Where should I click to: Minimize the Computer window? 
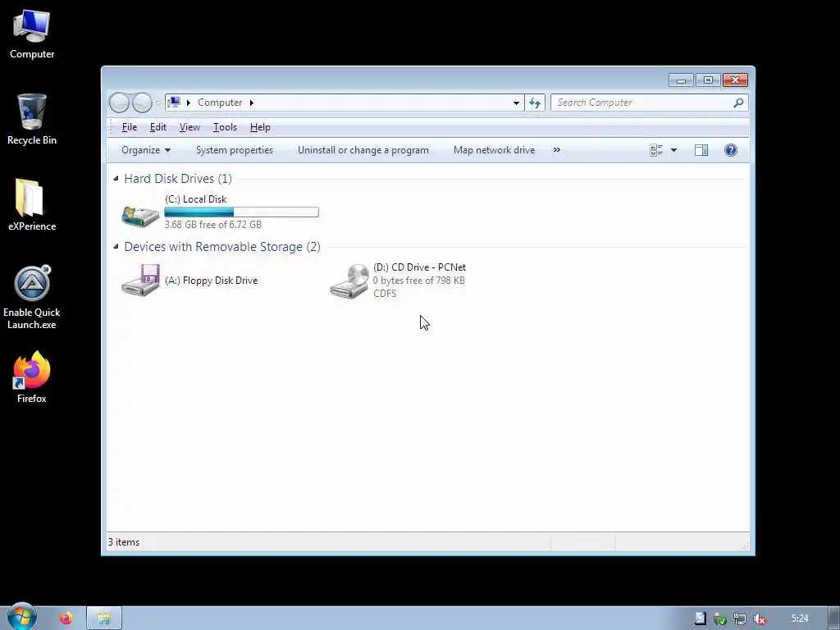681,80
